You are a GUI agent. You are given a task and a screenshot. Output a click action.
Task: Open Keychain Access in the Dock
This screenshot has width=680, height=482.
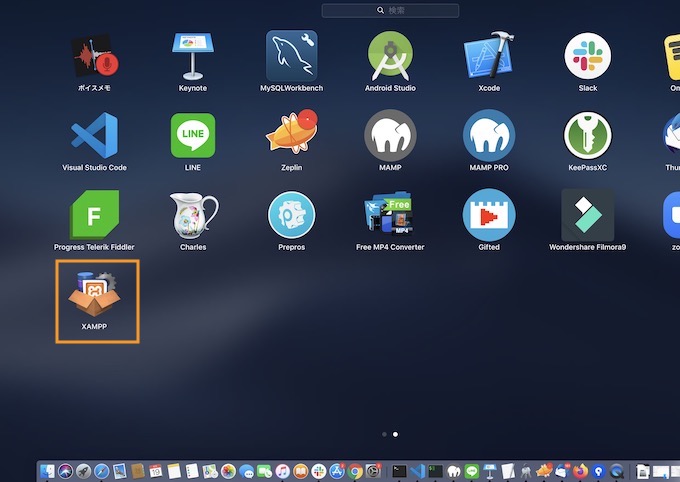tap(526, 471)
